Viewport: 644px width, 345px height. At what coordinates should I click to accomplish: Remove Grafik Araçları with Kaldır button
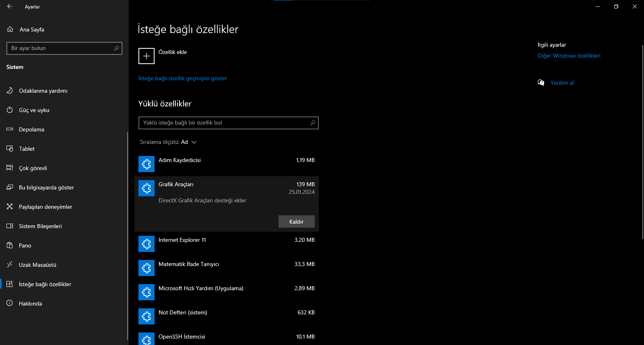297,222
